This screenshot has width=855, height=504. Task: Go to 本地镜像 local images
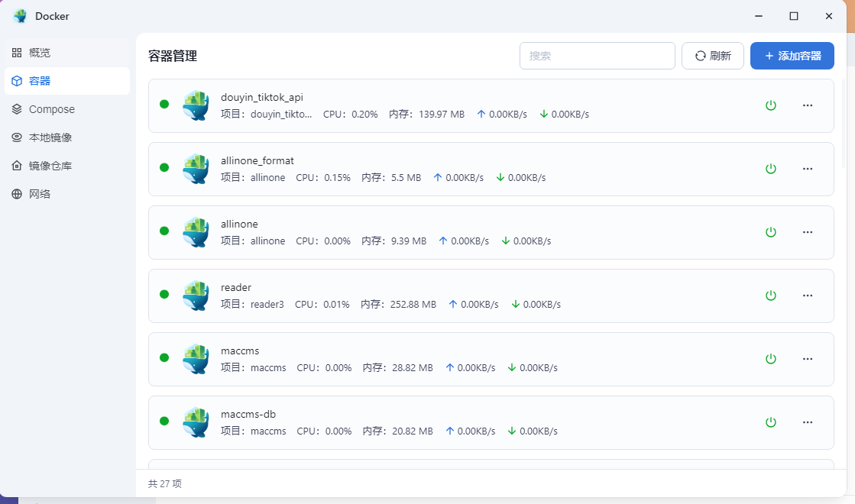point(67,138)
